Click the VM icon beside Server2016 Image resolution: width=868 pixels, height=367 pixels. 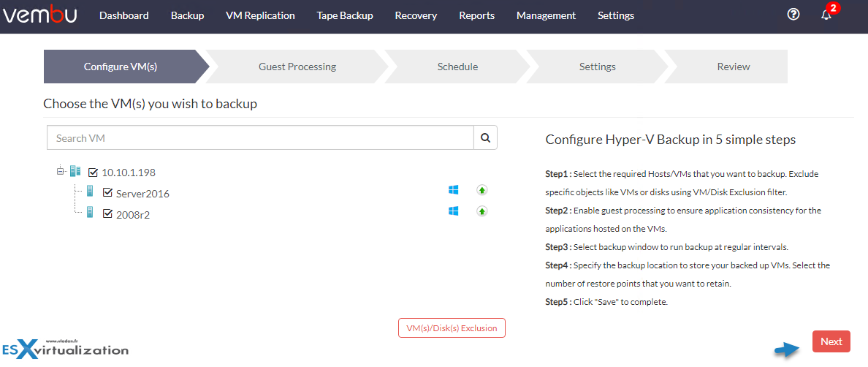tap(90, 192)
